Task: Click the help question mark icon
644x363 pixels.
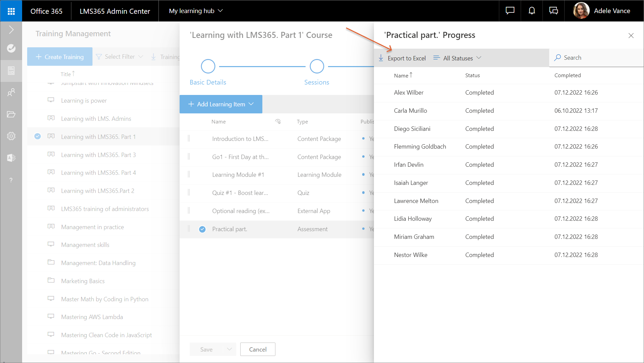Action: pos(11,180)
